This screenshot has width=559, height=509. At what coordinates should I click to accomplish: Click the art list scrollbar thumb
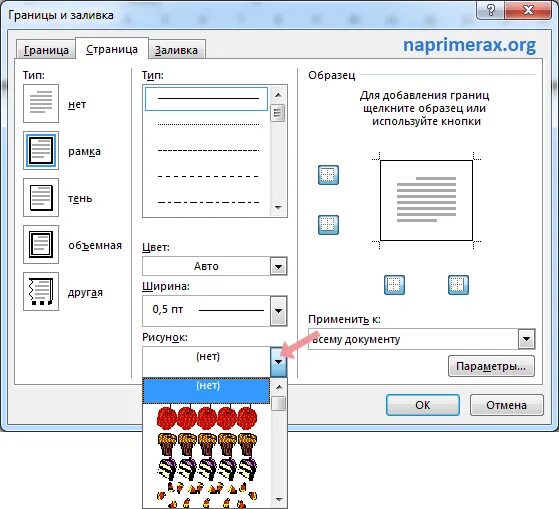pos(279,404)
